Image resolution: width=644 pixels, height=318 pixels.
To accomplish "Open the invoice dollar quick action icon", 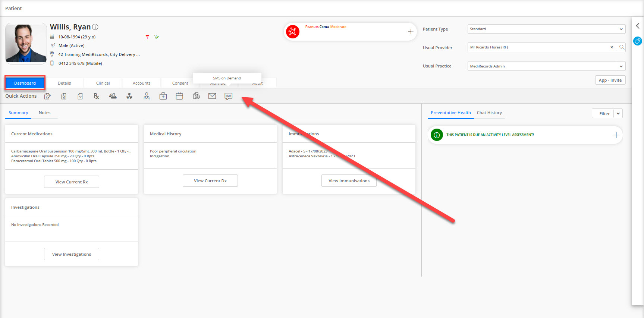I will [197, 96].
